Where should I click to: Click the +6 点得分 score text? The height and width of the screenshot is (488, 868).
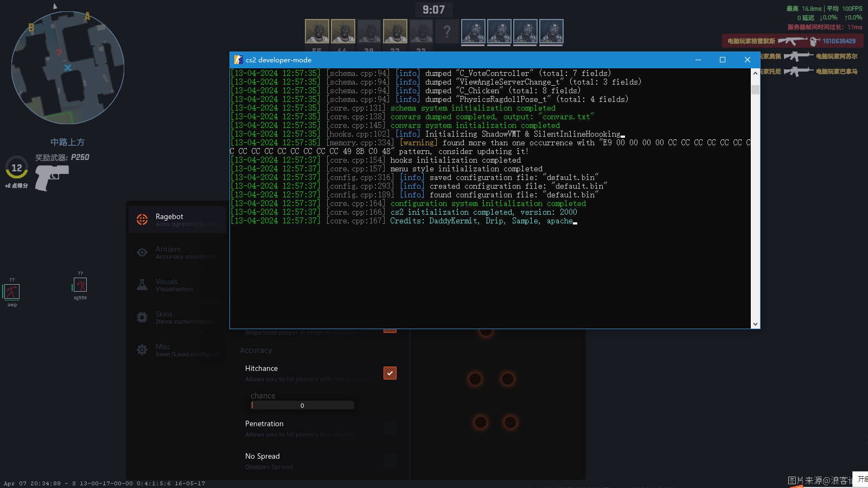point(16,186)
